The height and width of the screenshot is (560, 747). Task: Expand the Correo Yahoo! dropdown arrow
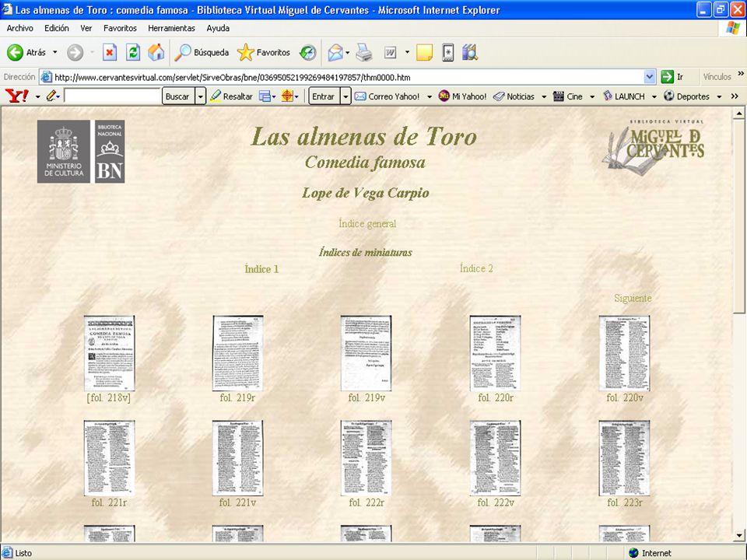[430, 96]
